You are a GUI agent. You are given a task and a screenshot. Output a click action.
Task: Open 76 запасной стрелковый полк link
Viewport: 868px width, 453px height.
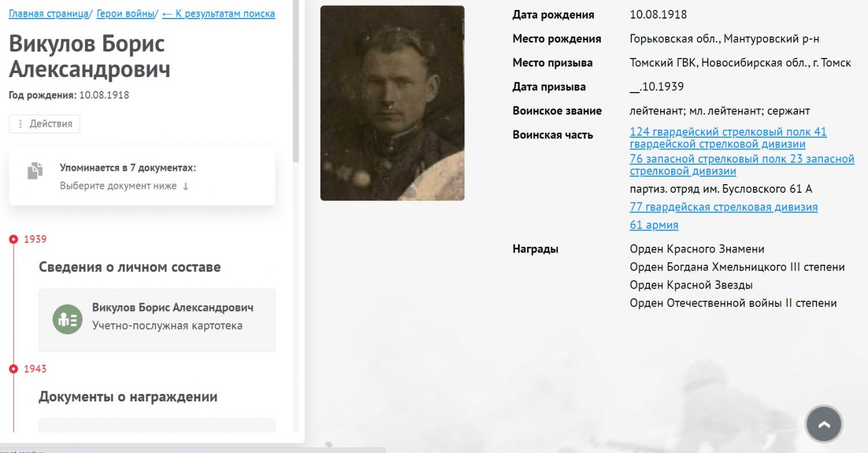742,165
